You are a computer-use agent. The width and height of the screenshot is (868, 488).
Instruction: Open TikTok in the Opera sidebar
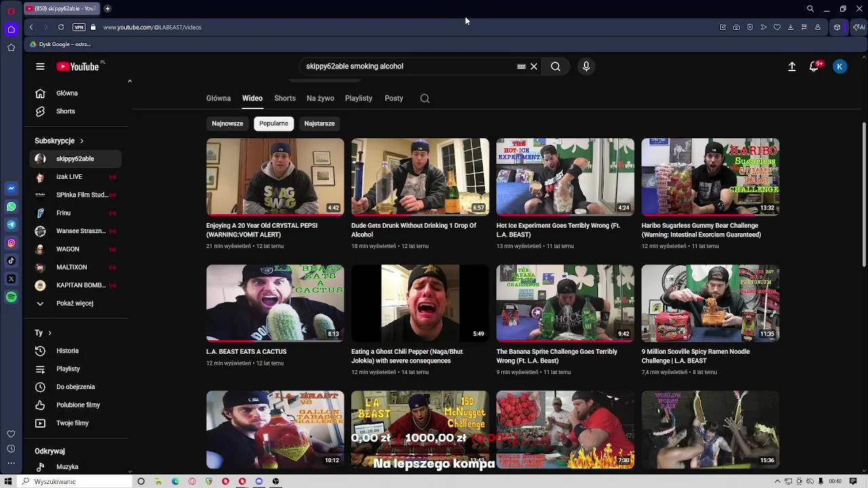tap(11, 260)
